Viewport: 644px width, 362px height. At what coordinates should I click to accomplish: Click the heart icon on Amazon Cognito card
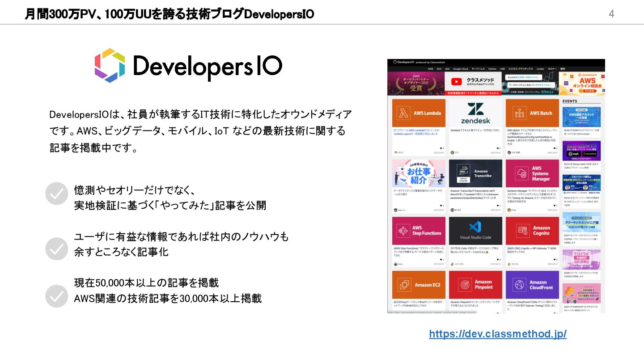click(554, 260)
